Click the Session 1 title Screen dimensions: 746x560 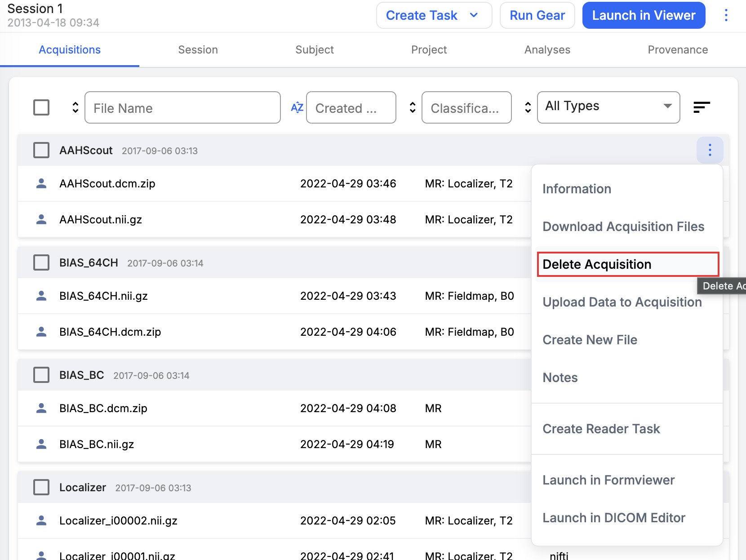(x=35, y=9)
